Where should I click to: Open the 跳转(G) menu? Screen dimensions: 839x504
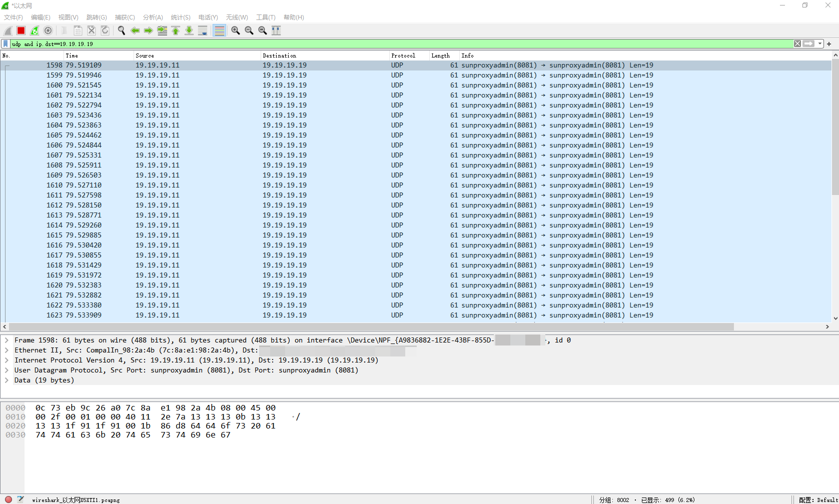point(97,17)
